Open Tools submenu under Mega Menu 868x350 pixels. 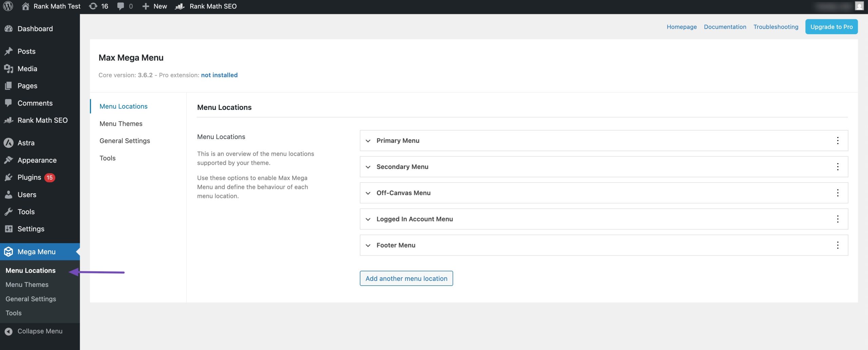[x=14, y=313]
